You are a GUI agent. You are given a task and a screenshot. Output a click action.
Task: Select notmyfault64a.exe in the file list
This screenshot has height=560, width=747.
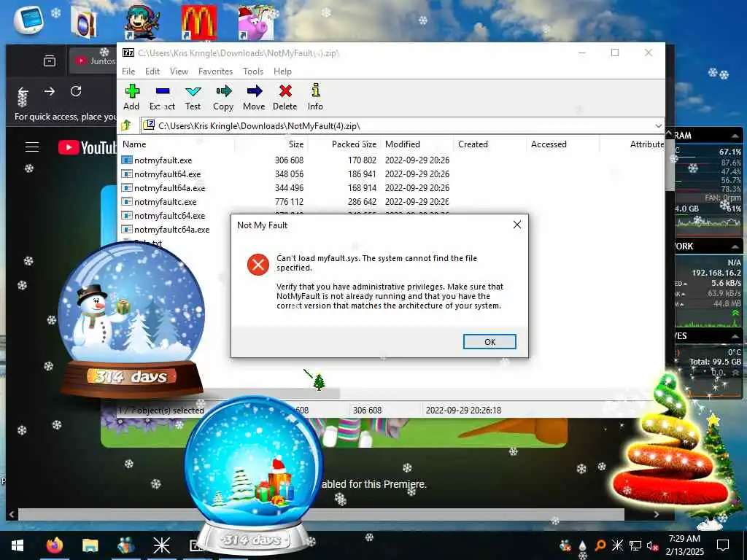point(169,188)
